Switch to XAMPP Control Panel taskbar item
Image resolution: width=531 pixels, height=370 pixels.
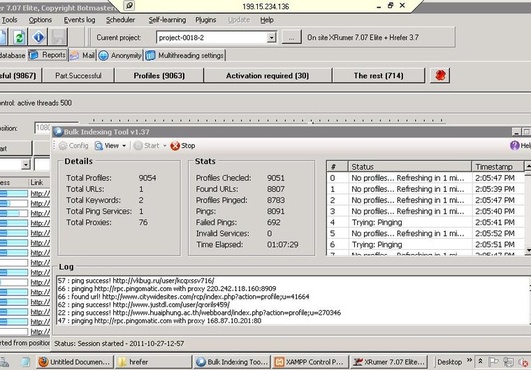311,362
